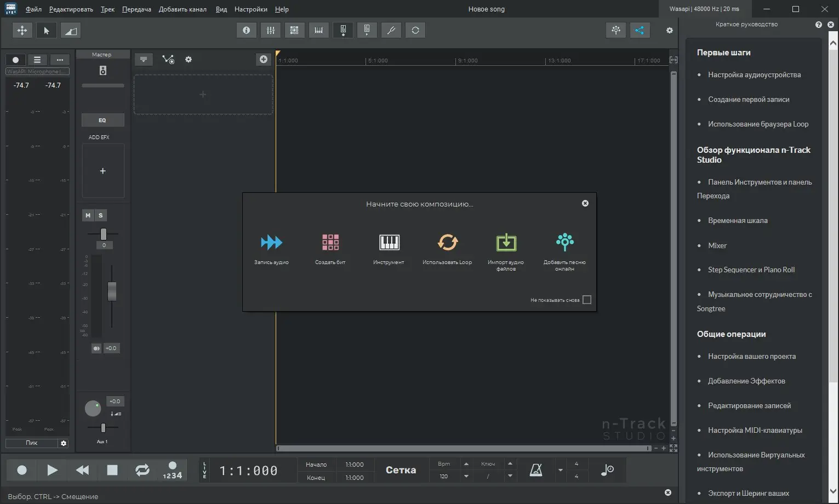Click the EQ button on master channel
This screenshot has height=504, width=839.
coord(102,120)
